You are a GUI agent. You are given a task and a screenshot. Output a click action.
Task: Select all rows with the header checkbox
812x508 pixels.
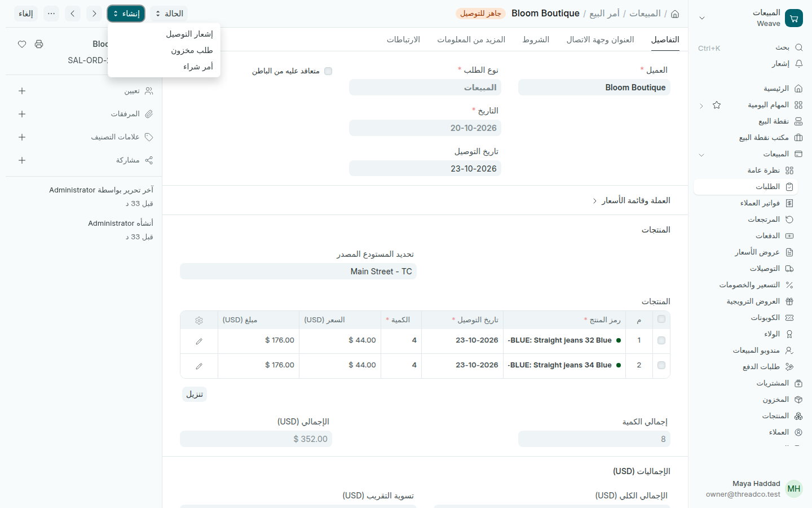(661, 319)
